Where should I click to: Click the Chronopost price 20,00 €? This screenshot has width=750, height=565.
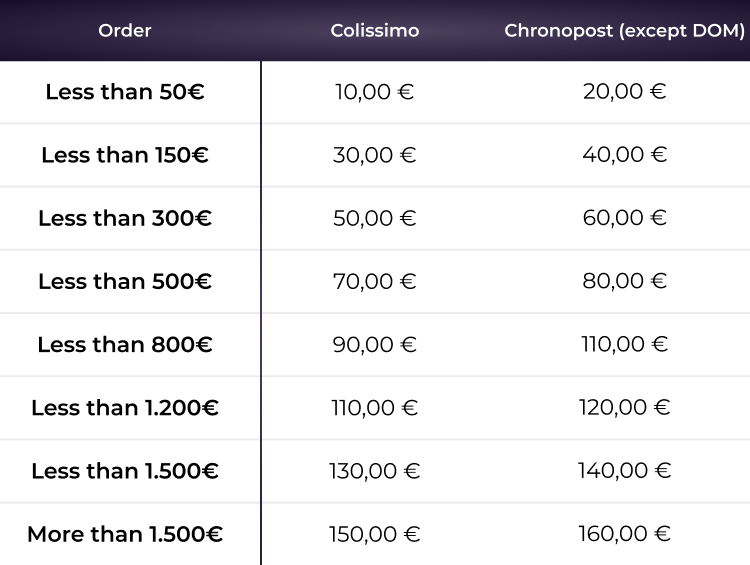[625, 92]
